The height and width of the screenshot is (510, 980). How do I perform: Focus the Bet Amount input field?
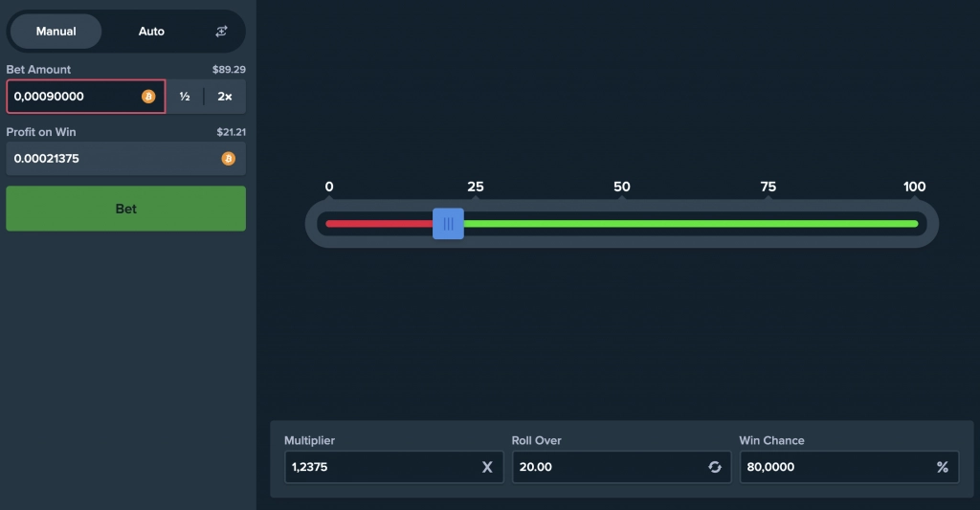(x=85, y=97)
